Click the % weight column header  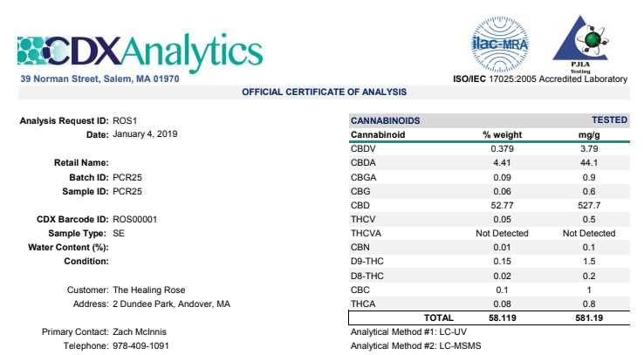click(x=502, y=134)
